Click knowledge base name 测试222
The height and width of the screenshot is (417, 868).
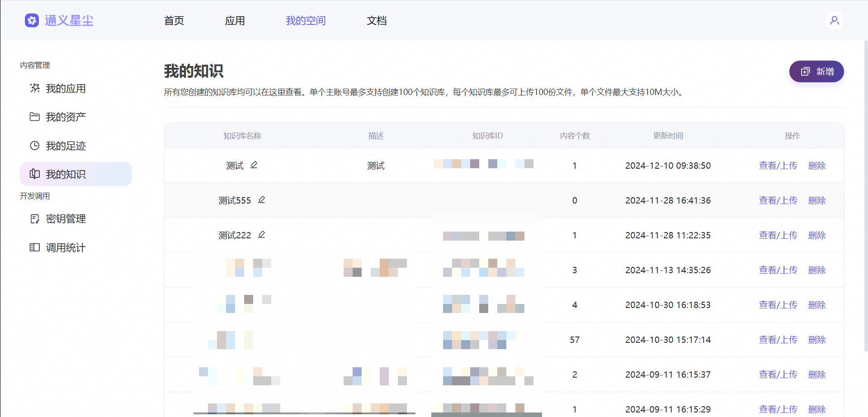(235, 235)
